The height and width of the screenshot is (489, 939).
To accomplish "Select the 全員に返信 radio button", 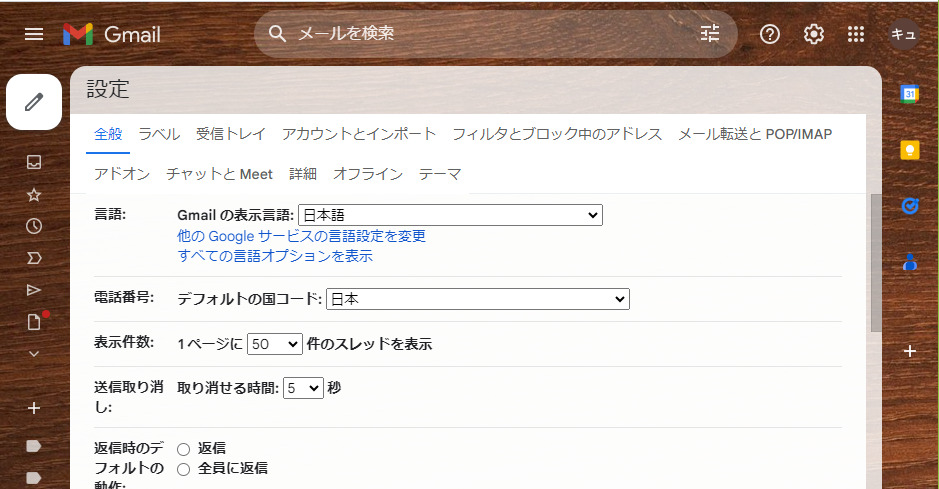I will tap(183, 469).
